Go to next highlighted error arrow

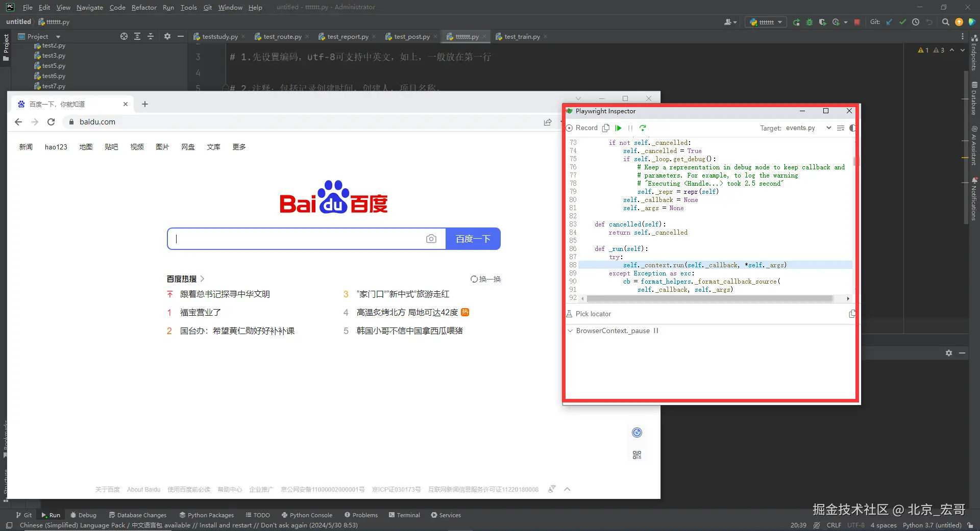(x=963, y=50)
